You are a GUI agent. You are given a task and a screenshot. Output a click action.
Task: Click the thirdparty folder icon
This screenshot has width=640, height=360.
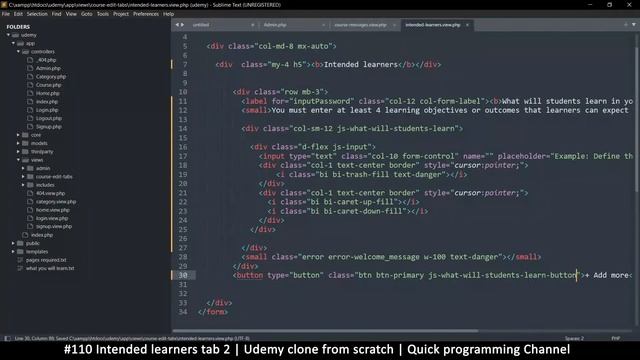point(25,152)
